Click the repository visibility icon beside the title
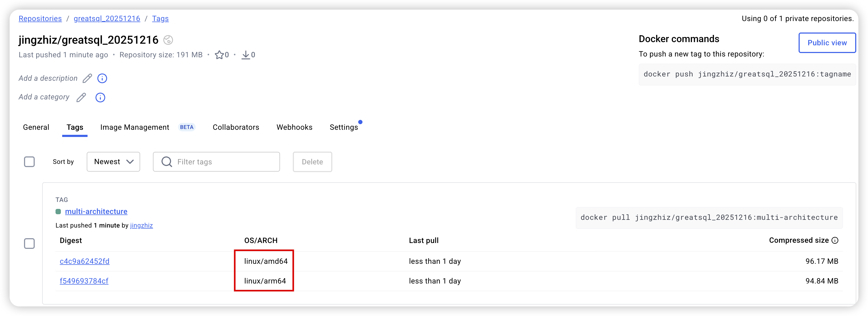The height and width of the screenshot is (316, 868). 168,40
